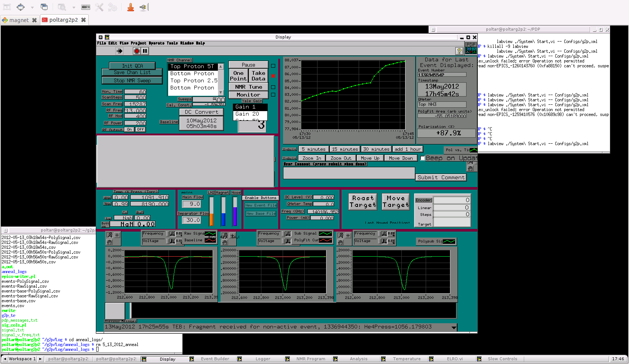629x364 pixels.
Task: Select Bottom Proton under Top Proton 5T
Action: [x=192, y=74]
